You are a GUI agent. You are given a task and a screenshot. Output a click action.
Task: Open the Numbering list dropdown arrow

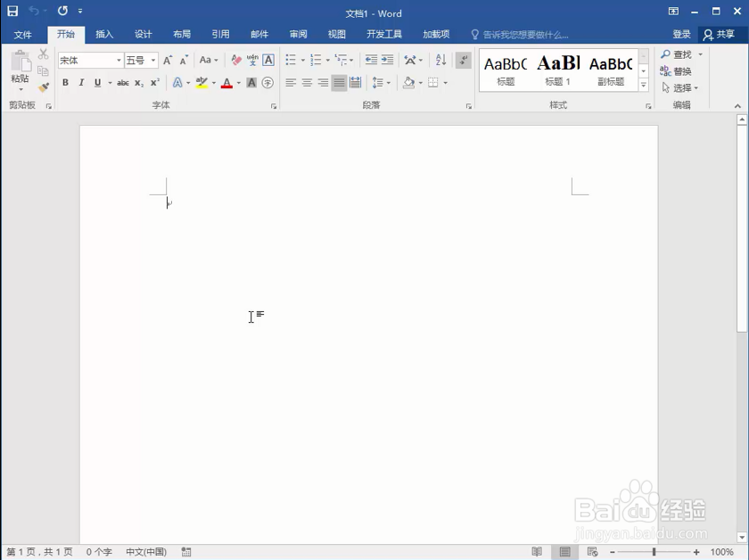(x=328, y=61)
